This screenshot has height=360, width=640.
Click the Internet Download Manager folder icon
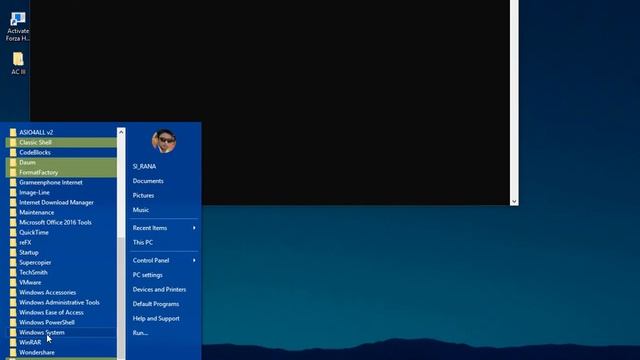13,202
